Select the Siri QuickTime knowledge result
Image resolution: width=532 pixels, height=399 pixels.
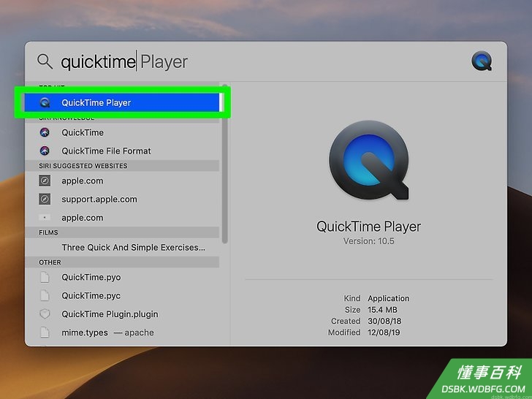pos(122,132)
